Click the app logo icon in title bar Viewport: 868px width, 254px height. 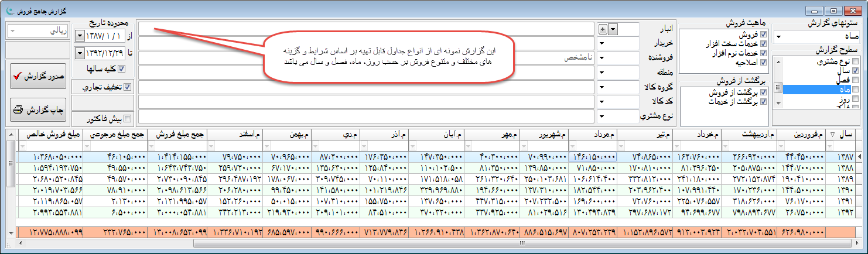(6, 11)
